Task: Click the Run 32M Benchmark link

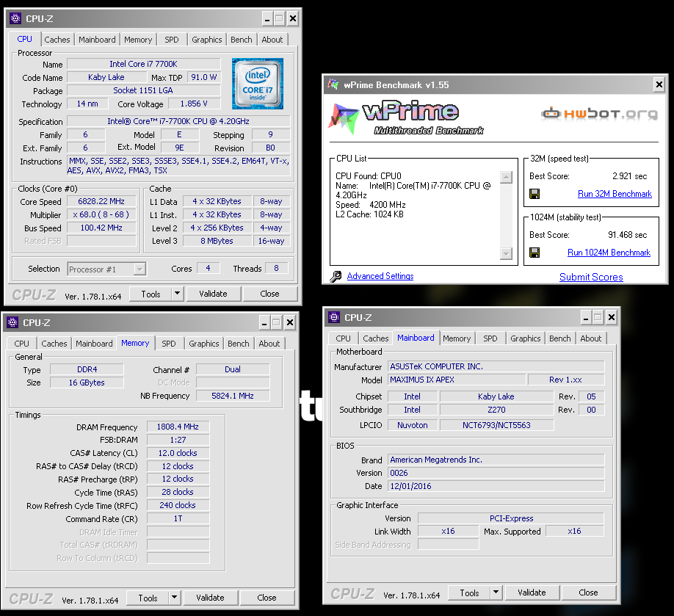Action: [615, 194]
